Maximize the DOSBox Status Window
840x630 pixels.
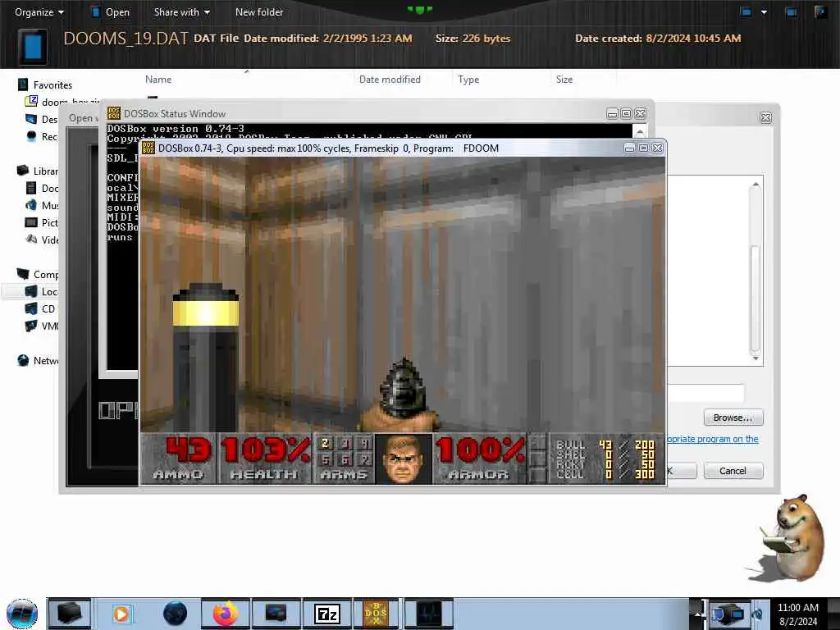626,113
